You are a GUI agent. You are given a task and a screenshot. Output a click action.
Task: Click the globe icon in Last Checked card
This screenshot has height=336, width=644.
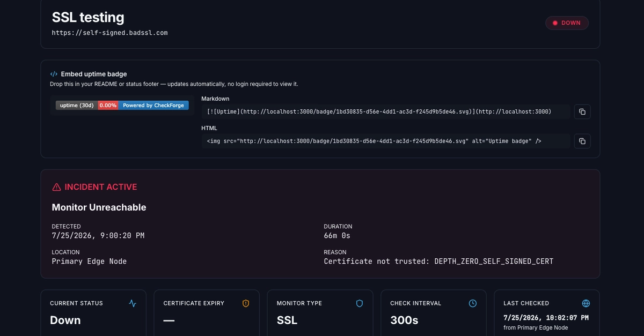(586, 303)
